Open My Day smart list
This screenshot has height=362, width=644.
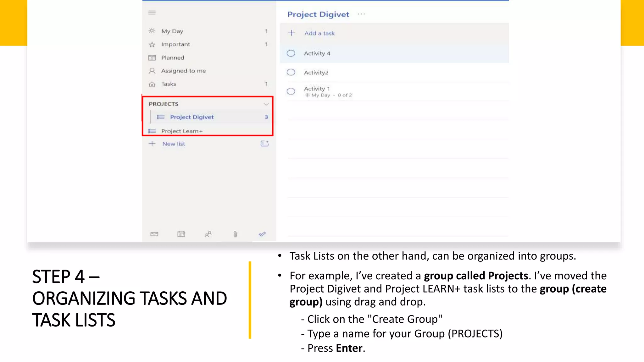pyautogui.click(x=209, y=31)
